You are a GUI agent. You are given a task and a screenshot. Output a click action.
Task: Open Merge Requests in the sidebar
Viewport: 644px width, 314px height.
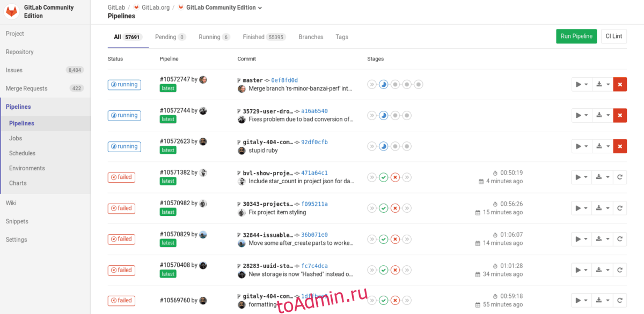pos(27,88)
